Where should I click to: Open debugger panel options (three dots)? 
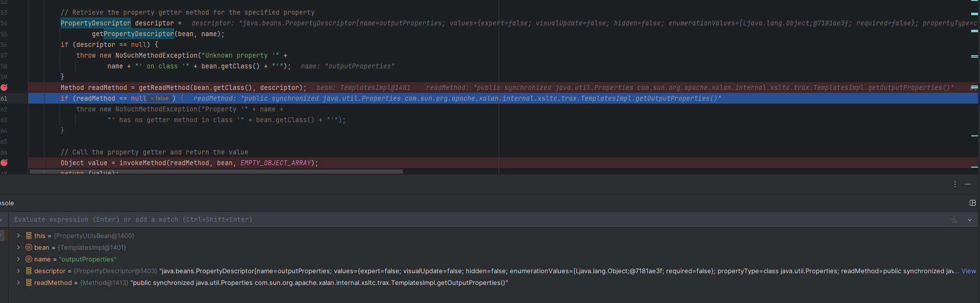point(955,184)
